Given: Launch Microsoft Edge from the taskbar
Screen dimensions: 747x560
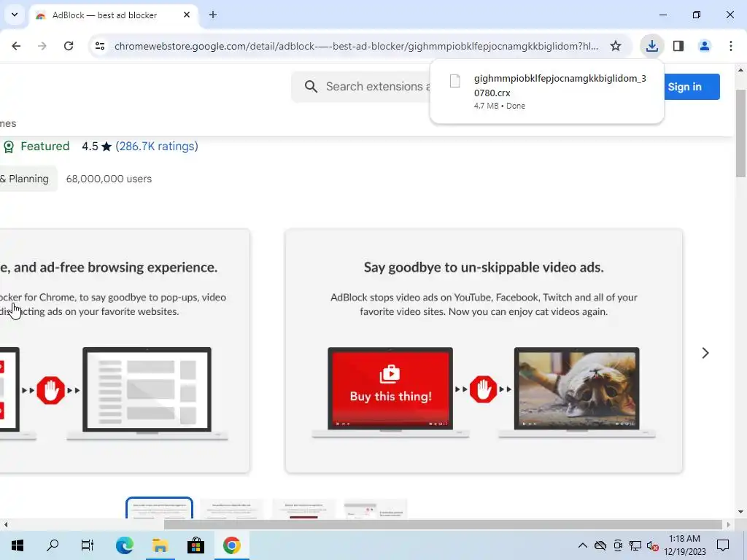Looking at the screenshot, I should pos(124,545).
